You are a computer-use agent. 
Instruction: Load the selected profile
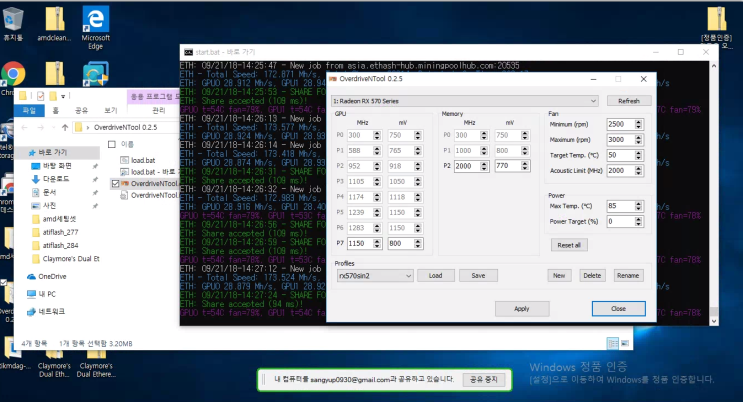[x=435, y=275]
